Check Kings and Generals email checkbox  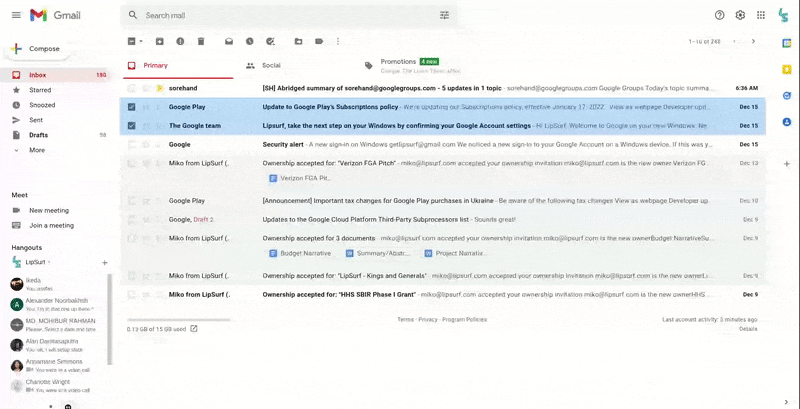click(x=132, y=276)
